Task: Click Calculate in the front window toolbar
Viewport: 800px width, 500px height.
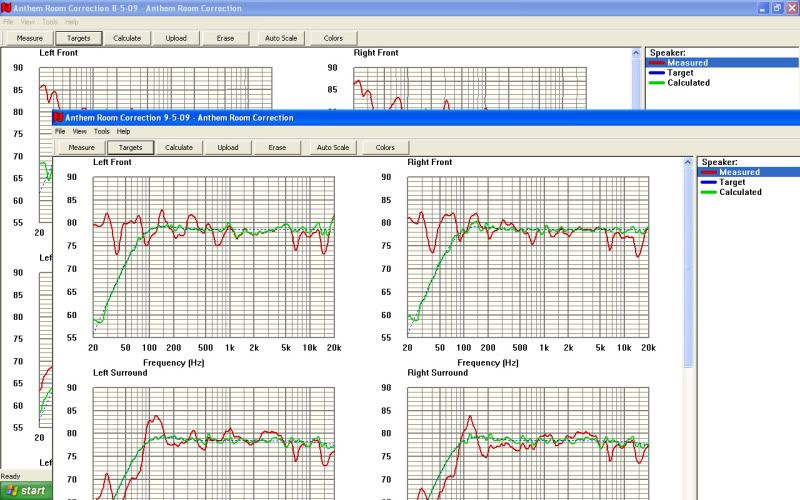Action: 179,147
